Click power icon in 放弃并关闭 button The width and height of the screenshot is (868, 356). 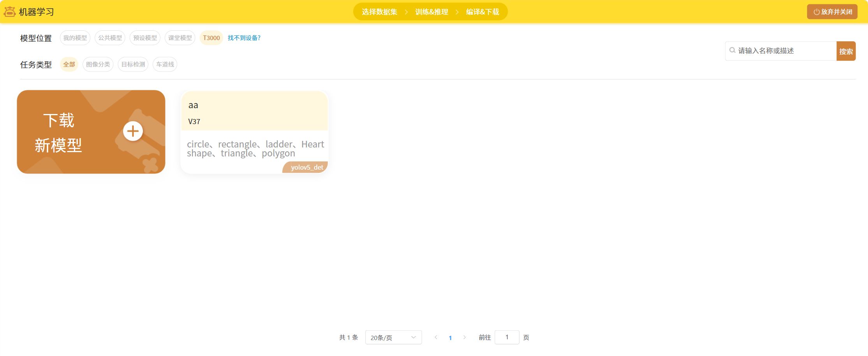[817, 12]
